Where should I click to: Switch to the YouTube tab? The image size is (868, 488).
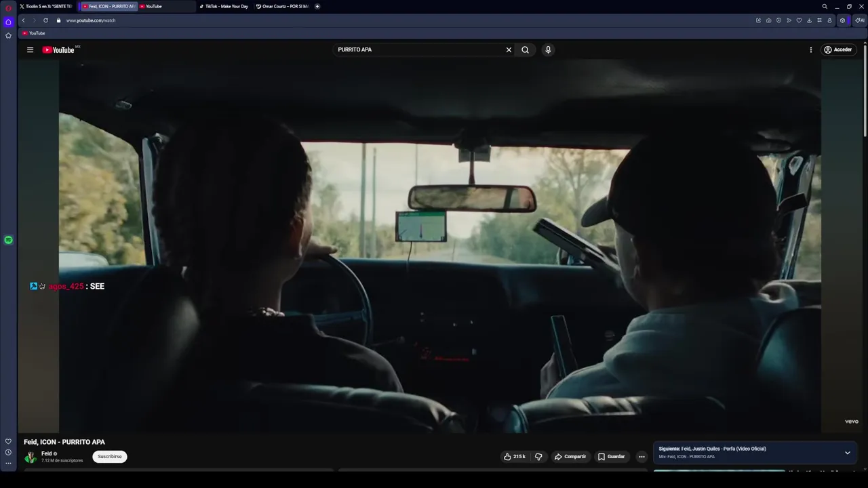point(166,6)
